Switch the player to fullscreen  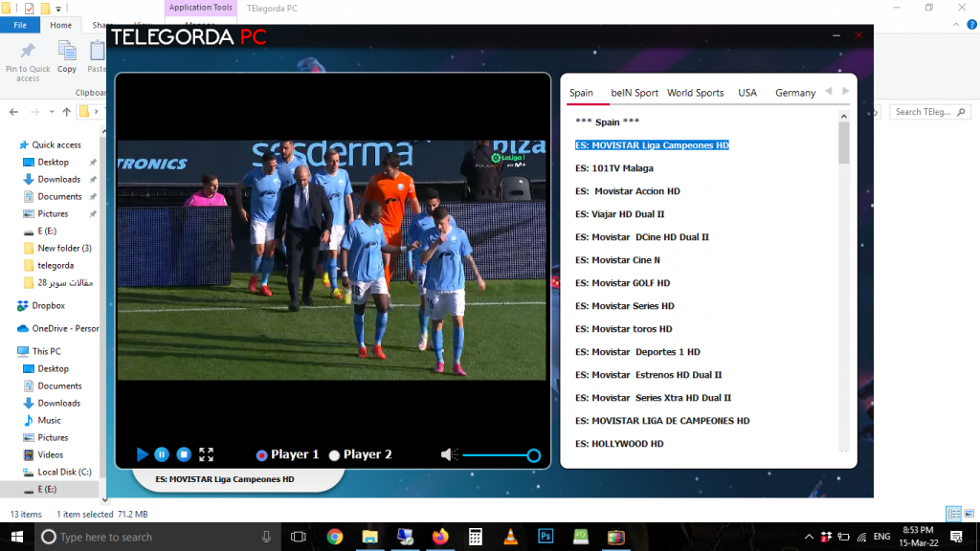point(207,454)
